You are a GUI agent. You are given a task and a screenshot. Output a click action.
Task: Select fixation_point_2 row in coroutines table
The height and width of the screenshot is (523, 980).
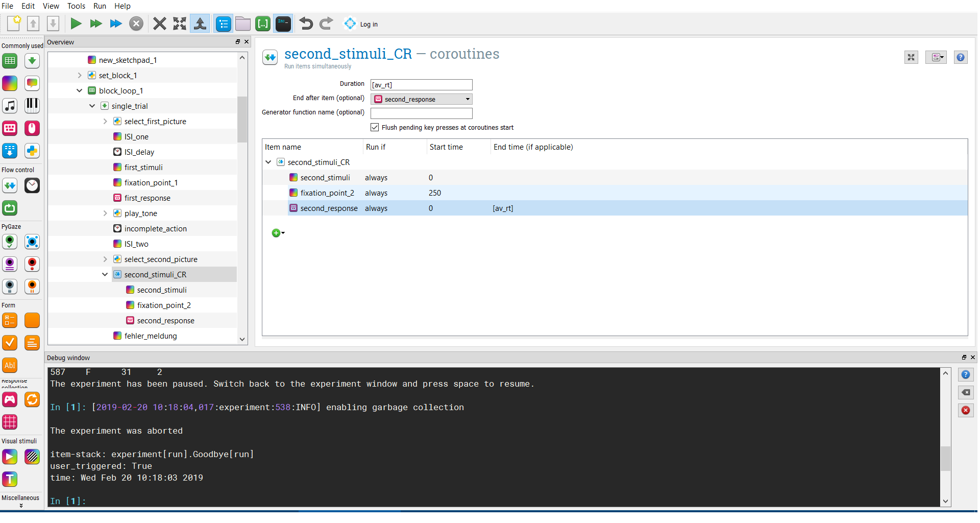coord(615,193)
